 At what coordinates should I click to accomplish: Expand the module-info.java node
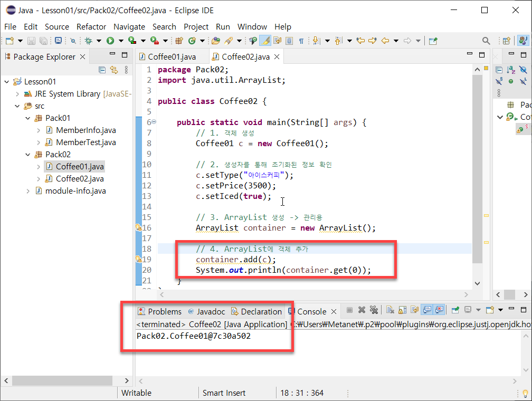(28, 191)
